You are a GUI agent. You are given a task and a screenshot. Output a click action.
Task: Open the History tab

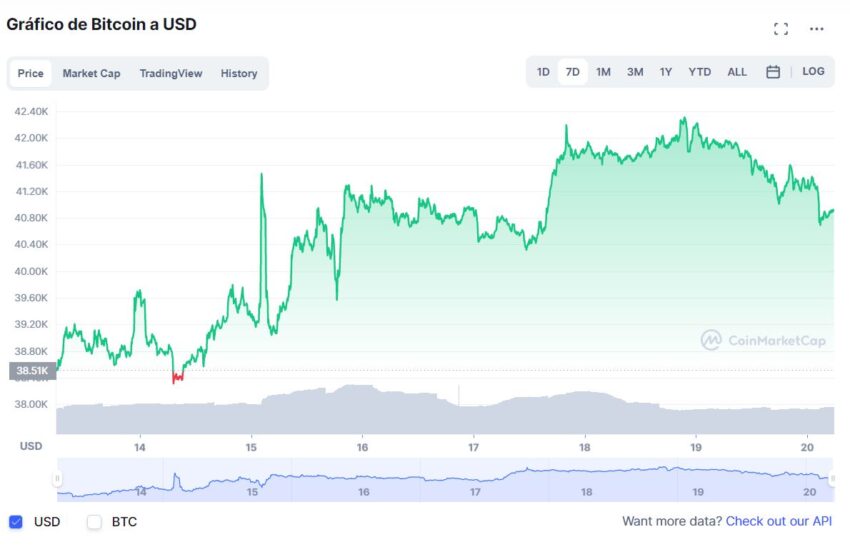[239, 73]
